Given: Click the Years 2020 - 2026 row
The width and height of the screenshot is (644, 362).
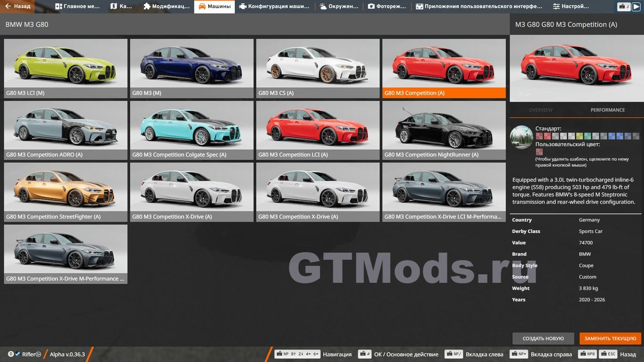Looking at the screenshot, I should [577, 300].
